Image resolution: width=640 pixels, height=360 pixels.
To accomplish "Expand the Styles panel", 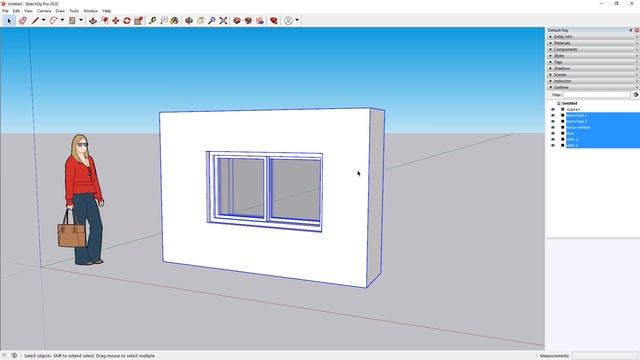I will 593,56.
